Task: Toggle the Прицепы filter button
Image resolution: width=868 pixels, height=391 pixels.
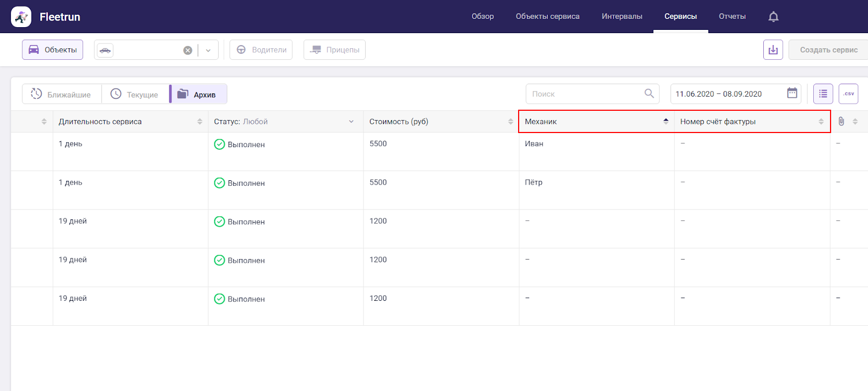Action: 334,50
